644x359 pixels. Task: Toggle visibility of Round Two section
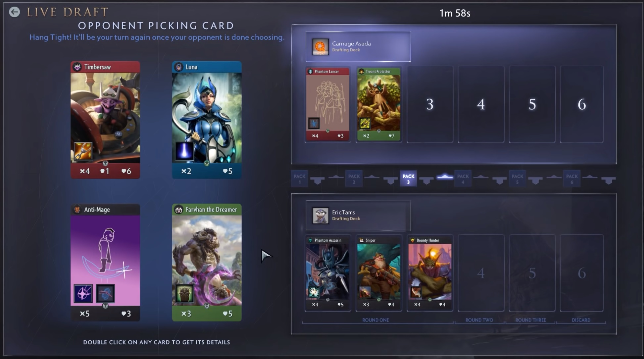pyautogui.click(x=479, y=320)
